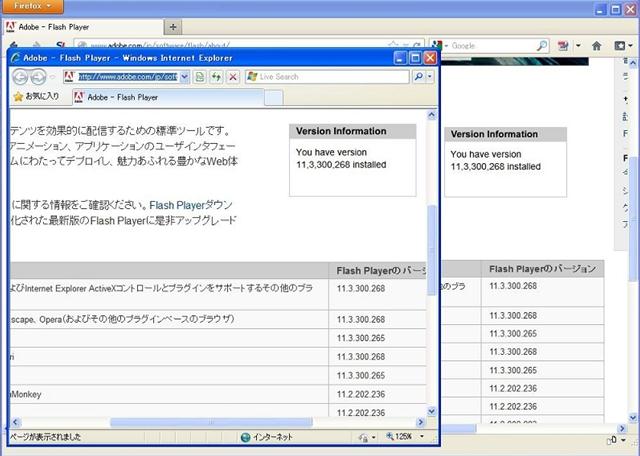The image size is (640, 456).
Task: Click right arrow on IE horizontal scrollbar
Action: point(420,422)
